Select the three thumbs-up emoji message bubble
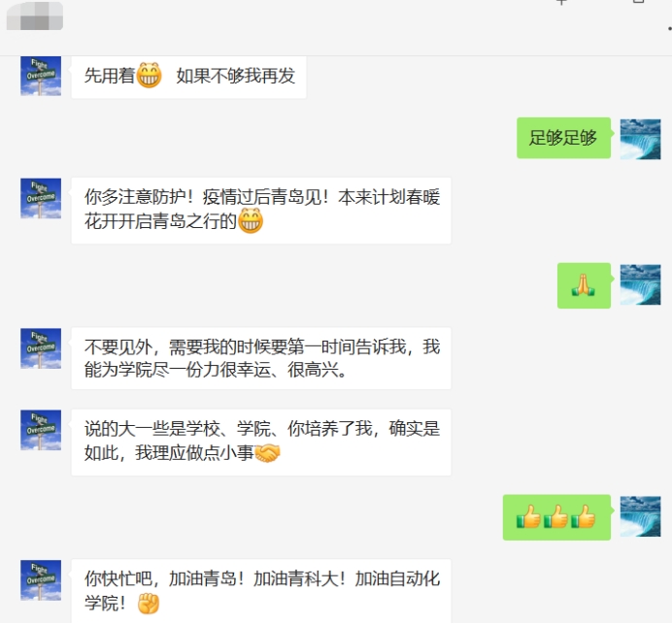The image size is (672, 624). pyautogui.click(x=556, y=517)
